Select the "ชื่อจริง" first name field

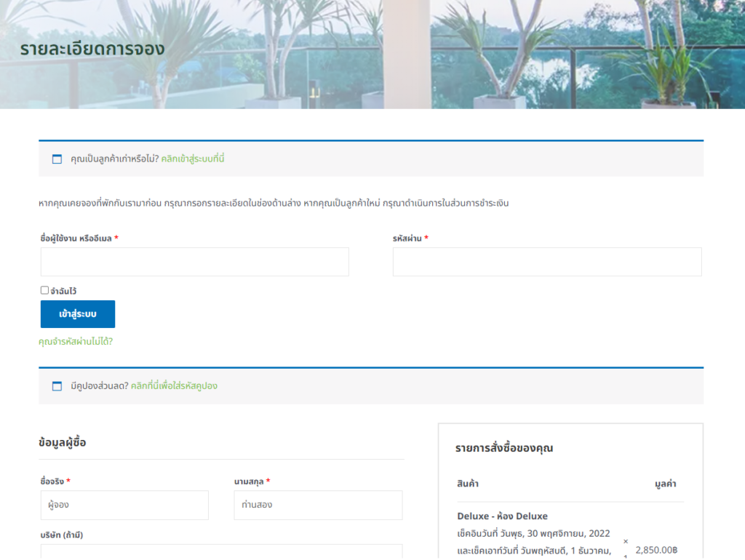[124, 505]
